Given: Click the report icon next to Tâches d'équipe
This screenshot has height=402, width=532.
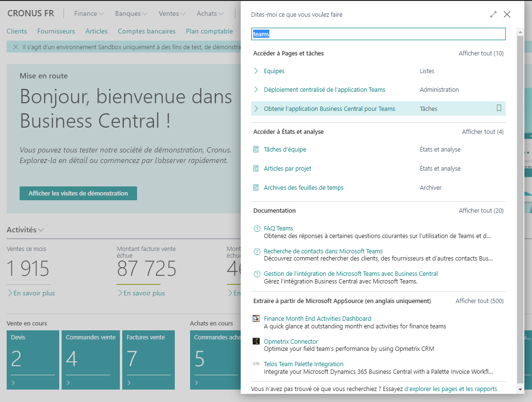Looking at the screenshot, I should coord(256,150).
